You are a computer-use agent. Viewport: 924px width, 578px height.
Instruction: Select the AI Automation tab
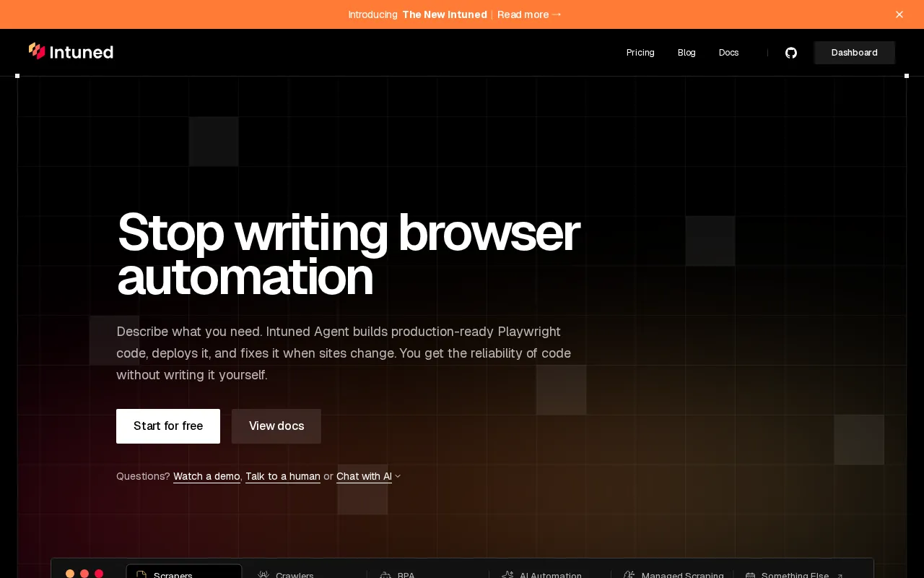point(549,571)
